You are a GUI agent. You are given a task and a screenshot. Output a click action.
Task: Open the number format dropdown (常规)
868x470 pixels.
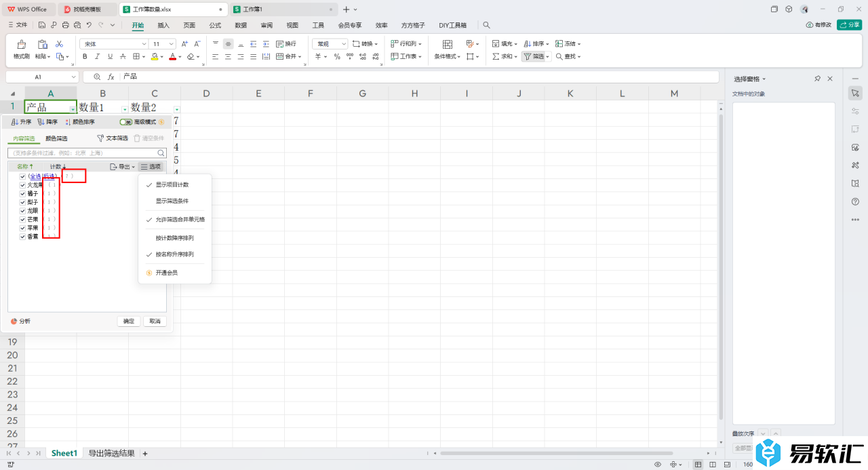point(344,43)
